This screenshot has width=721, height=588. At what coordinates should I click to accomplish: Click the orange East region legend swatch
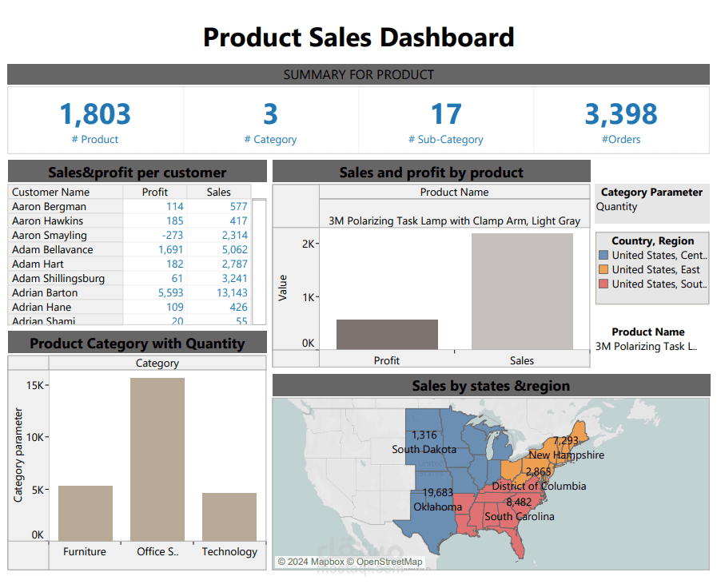(603, 269)
